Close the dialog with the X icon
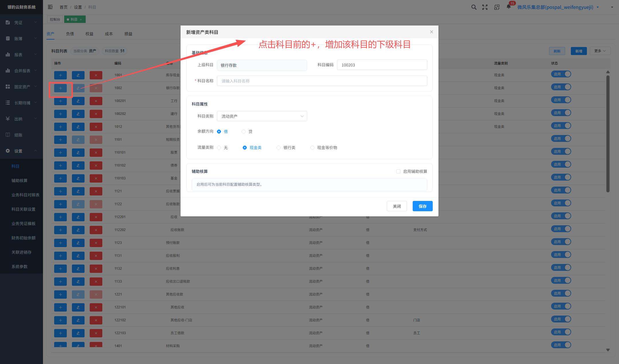The height and width of the screenshot is (364, 619). [x=432, y=32]
